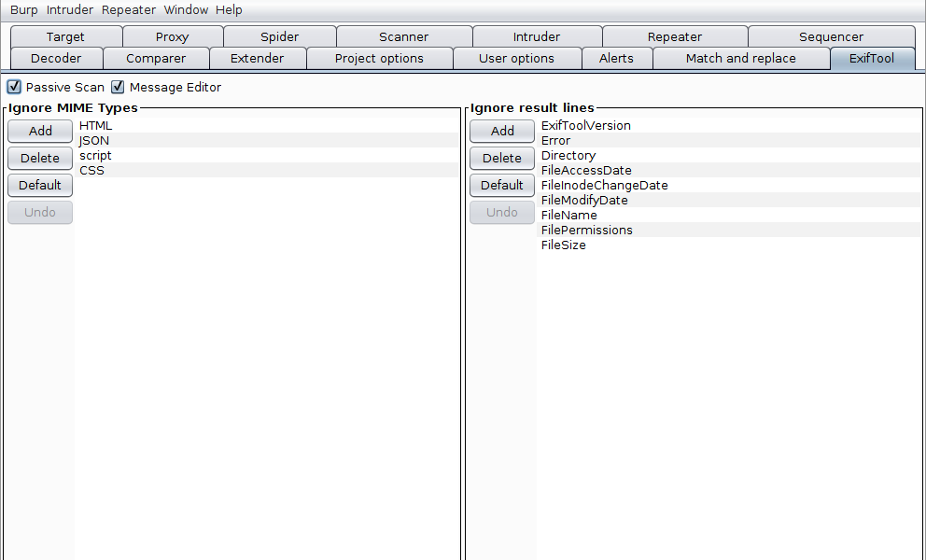Select the Directory result line
926x560 pixels.
click(729, 155)
